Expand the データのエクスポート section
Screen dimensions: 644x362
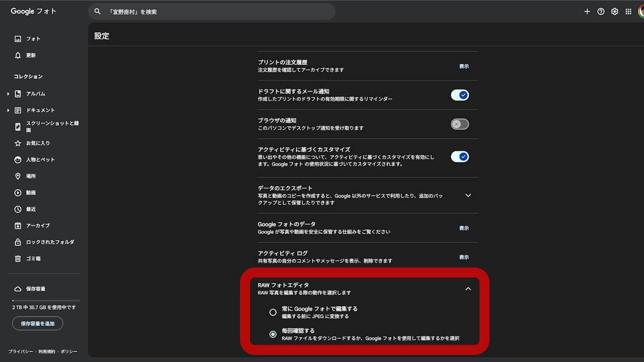coord(468,195)
